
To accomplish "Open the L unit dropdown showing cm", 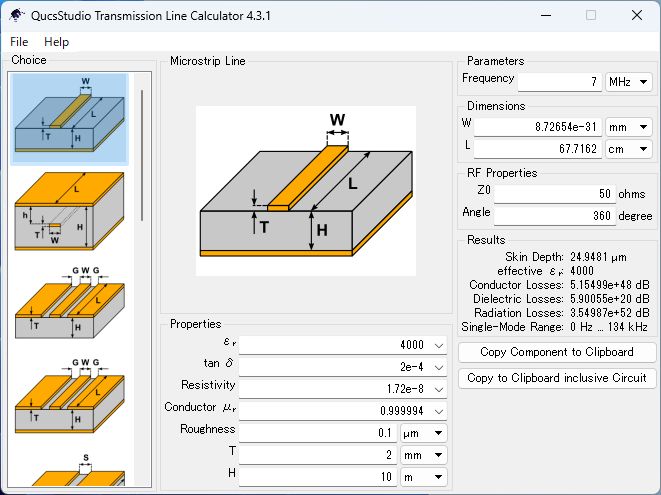I will click(x=629, y=149).
